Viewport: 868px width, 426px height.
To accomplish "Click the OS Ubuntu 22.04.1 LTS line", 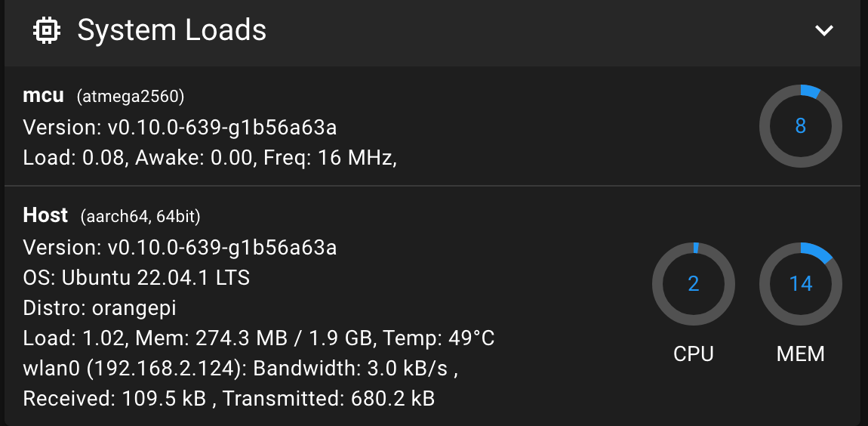I will [136, 277].
